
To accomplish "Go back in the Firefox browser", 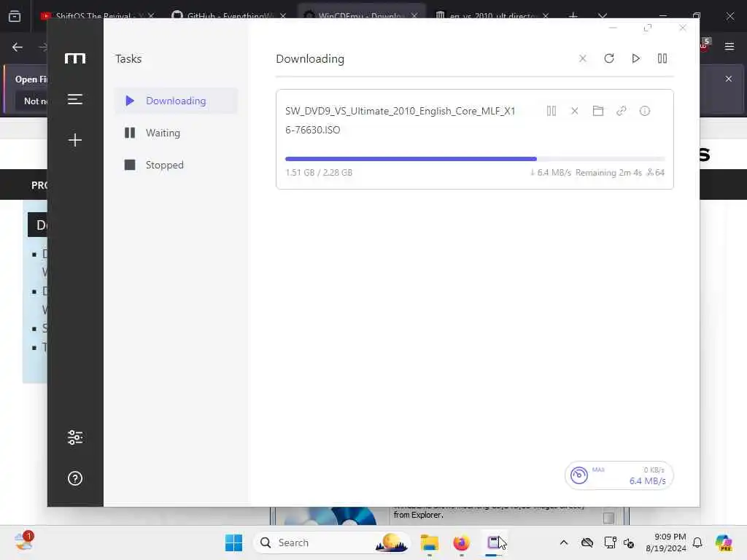I will click(18, 47).
